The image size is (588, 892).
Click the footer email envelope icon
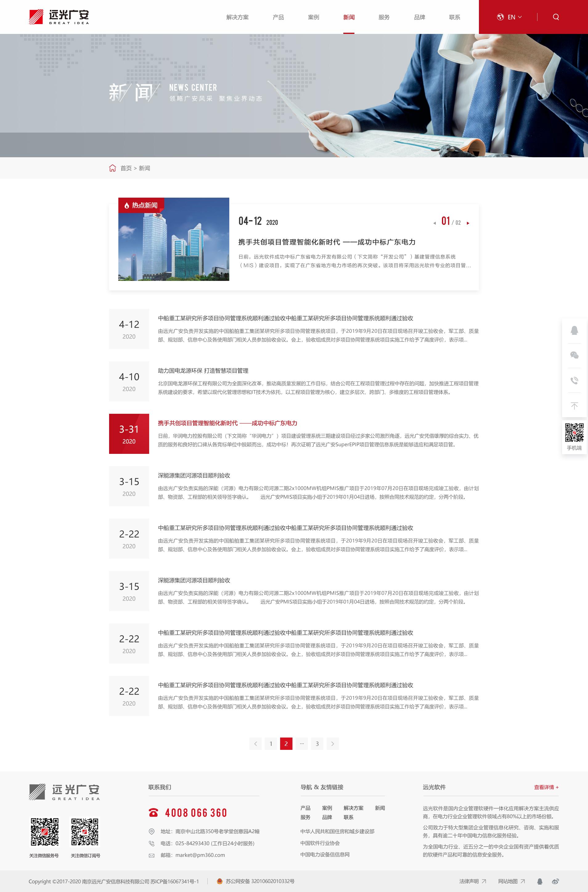click(x=152, y=855)
